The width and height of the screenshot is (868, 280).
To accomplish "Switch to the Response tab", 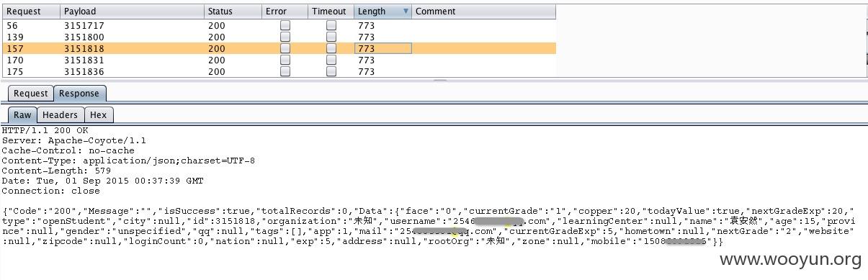I will point(79,94).
